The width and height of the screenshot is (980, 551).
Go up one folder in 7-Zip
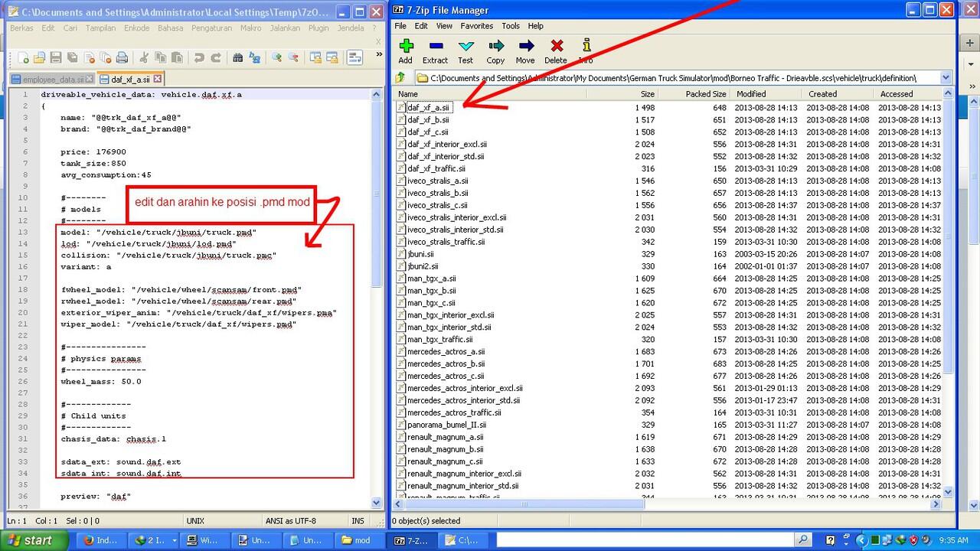coord(400,78)
